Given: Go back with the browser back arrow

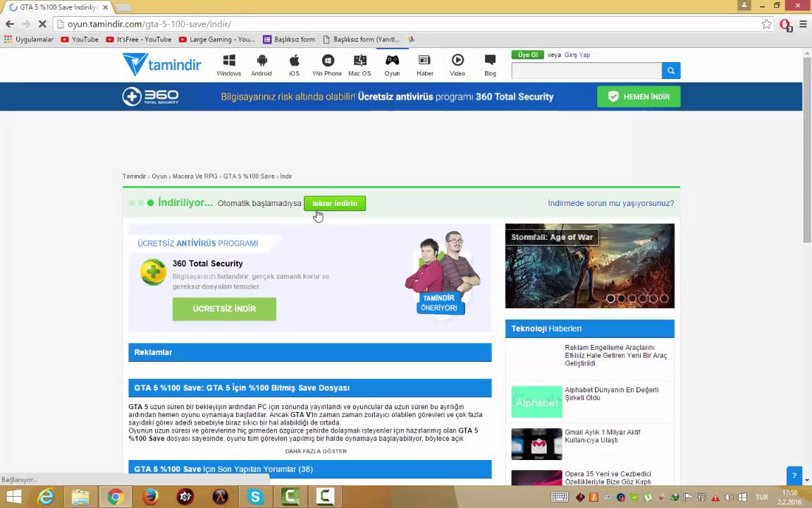Looking at the screenshot, I should pos(10,24).
